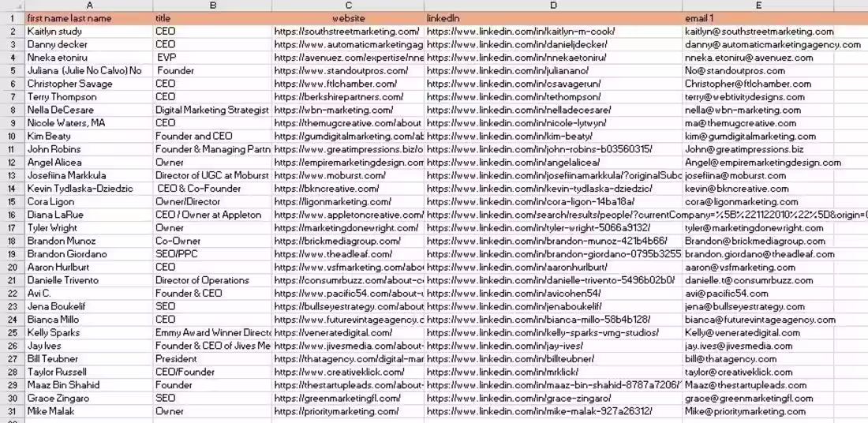
Task: Select the cell 'Terry Thompson'
Action: tap(89, 97)
